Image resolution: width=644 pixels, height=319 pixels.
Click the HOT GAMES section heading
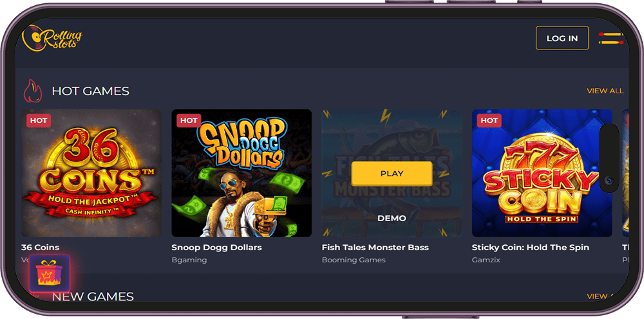90,91
